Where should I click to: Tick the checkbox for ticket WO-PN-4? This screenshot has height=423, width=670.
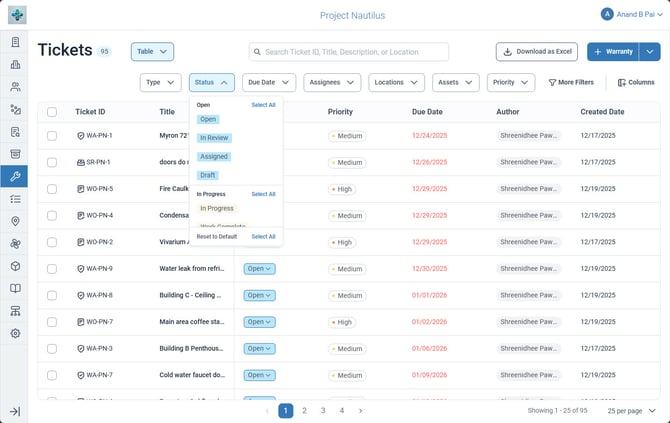[52, 215]
